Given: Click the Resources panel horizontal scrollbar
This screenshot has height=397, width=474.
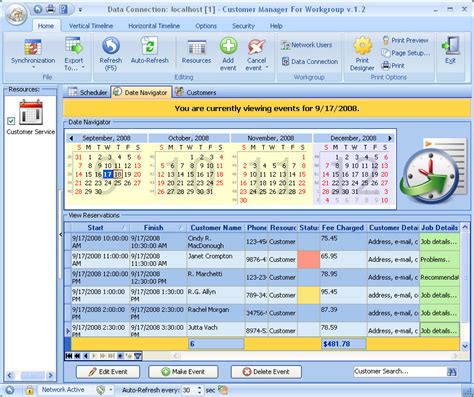Looking at the screenshot, I should [30, 375].
